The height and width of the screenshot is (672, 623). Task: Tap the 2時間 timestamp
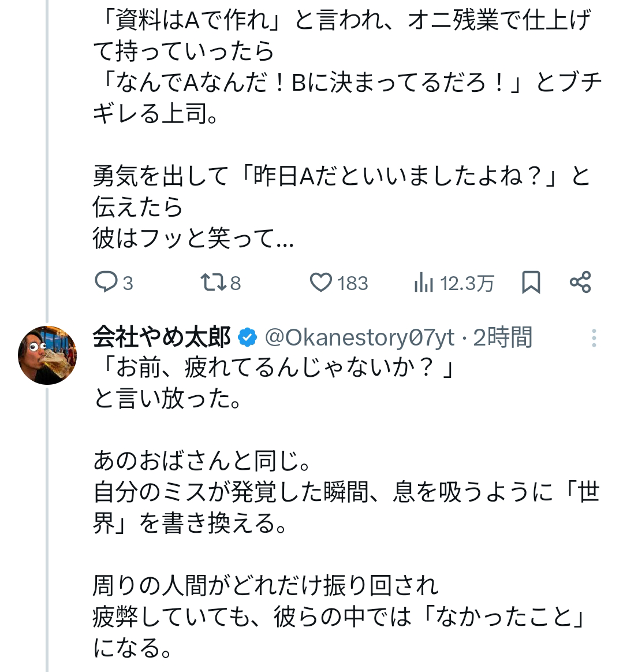pyautogui.click(x=502, y=337)
